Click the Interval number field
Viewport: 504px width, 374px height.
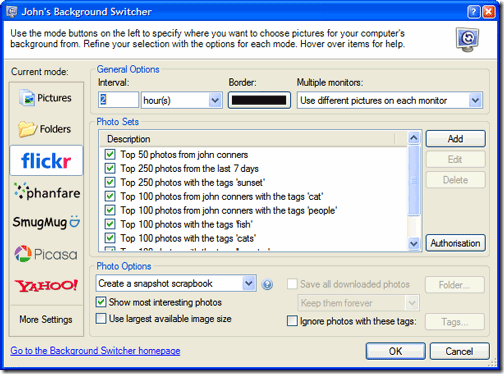[118, 100]
